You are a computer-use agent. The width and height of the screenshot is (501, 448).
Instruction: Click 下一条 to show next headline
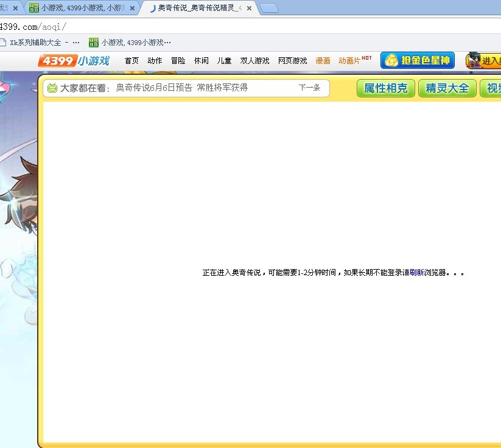309,88
